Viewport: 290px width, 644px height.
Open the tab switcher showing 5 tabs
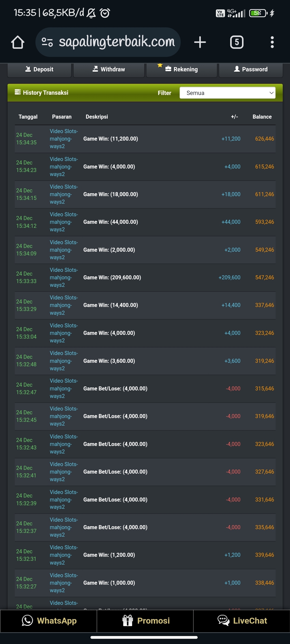point(237,42)
